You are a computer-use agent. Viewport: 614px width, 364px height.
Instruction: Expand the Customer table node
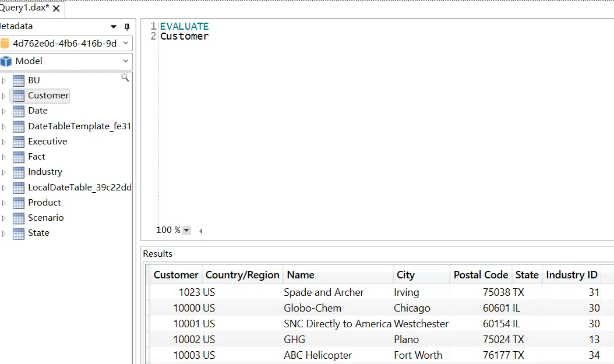[x=4, y=96]
